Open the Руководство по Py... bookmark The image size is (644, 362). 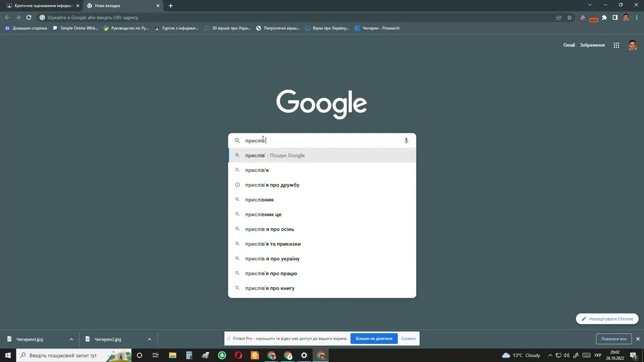126,28
